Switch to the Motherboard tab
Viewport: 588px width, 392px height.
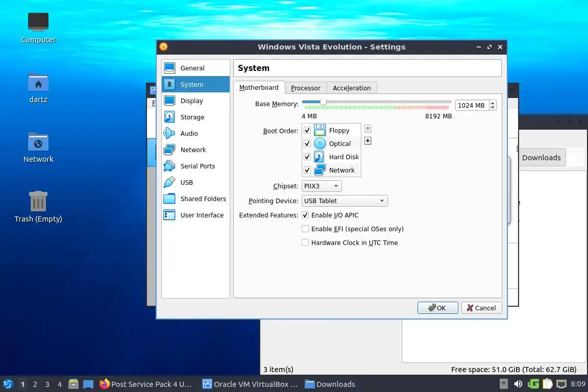(x=259, y=87)
